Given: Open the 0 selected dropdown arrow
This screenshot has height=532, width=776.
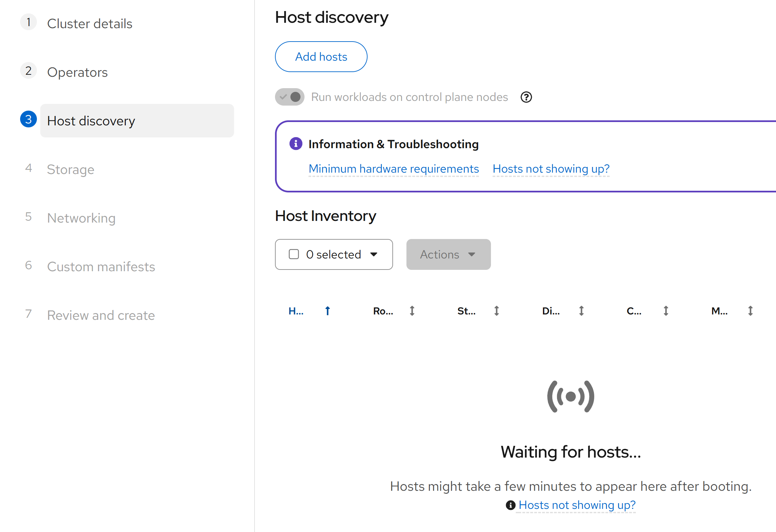Looking at the screenshot, I should pos(374,254).
